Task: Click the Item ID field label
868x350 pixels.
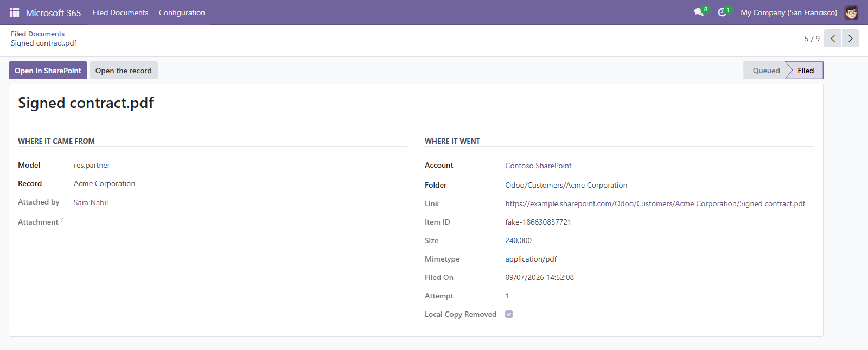Action: coord(437,222)
